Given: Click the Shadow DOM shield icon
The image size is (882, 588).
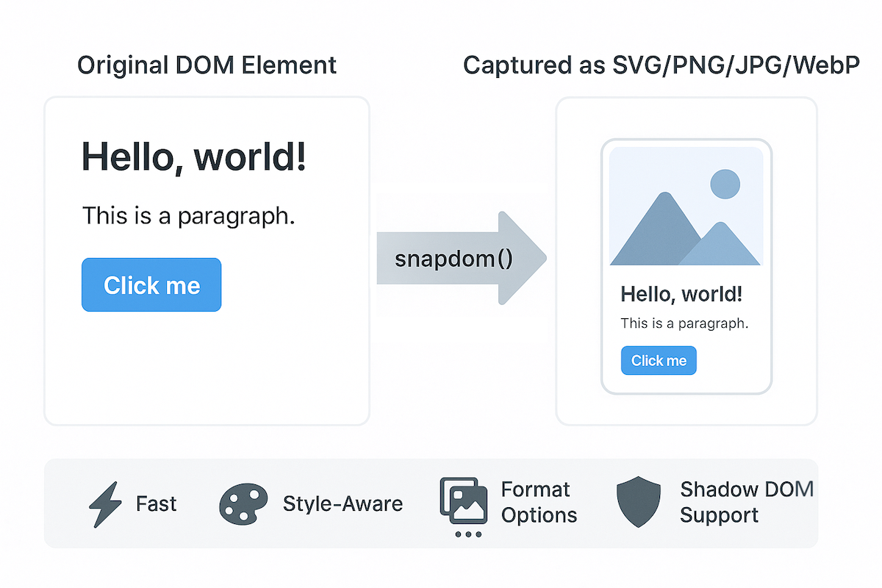Looking at the screenshot, I should (x=638, y=503).
